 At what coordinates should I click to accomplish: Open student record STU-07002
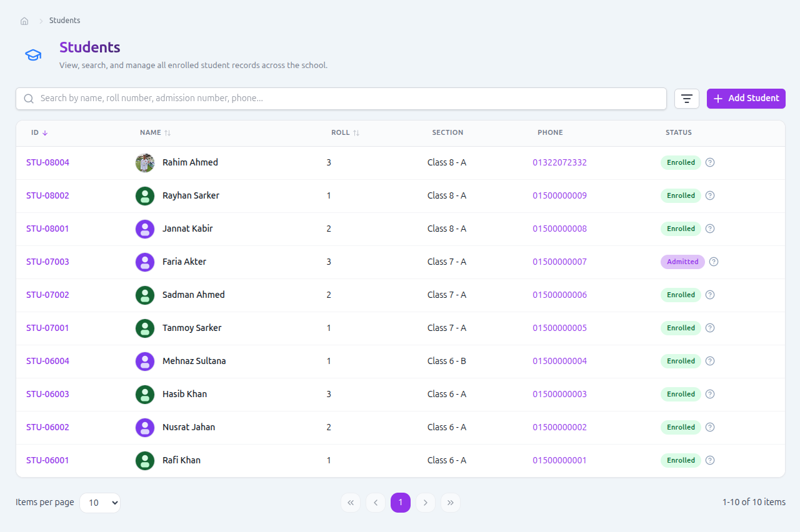click(47, 295)
